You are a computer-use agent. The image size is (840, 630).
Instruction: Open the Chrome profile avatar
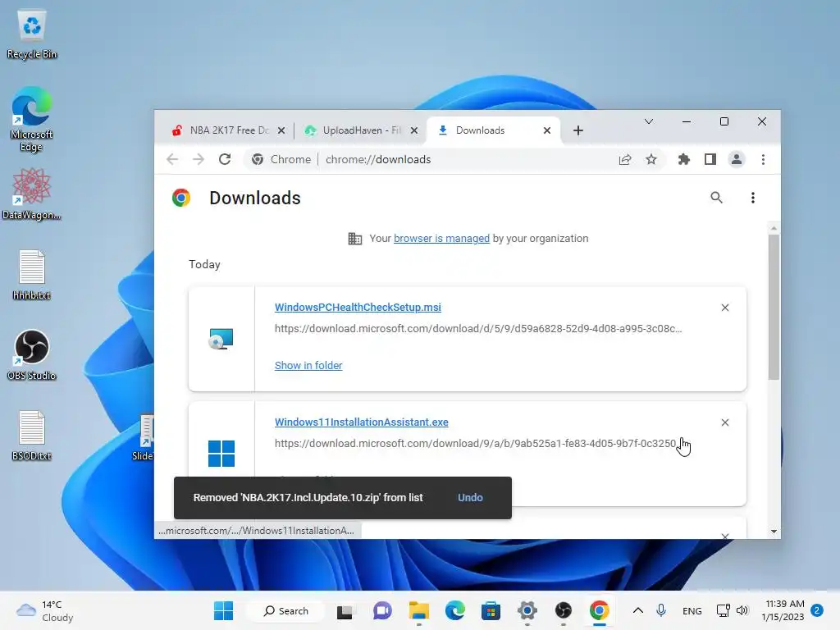pyautogui.click(x=737, y=159)
